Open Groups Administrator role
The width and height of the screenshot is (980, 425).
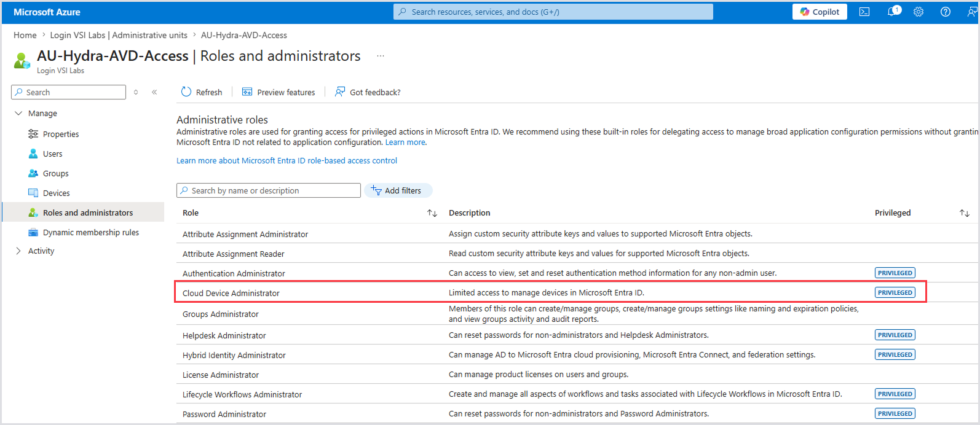(221, 314)
